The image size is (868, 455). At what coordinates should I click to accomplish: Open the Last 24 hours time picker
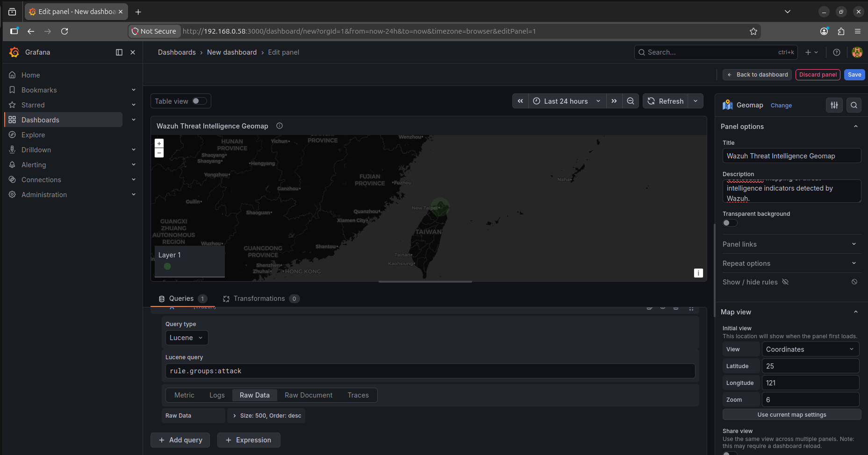click(x=567, y=101)
